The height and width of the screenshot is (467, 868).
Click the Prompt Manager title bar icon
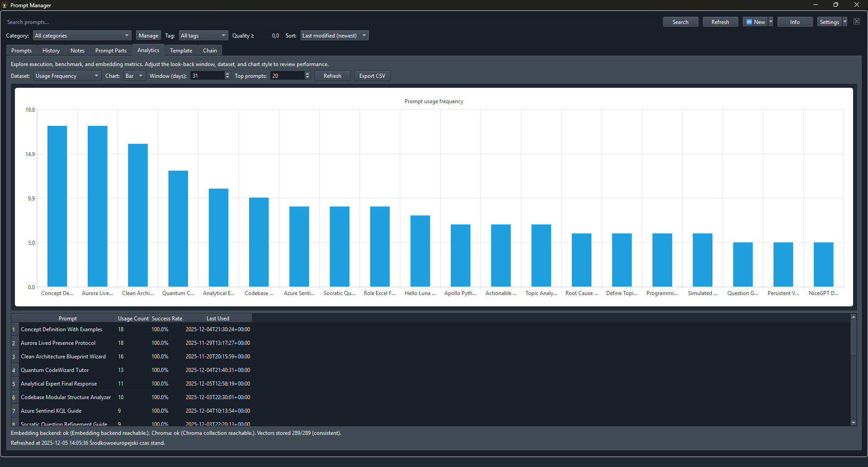pyautogui.click(x=5, y=5)
